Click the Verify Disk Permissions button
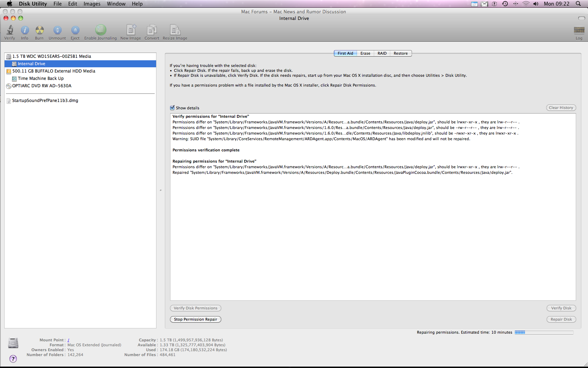Viewport: 588px width, 368px height. [196, 308]
